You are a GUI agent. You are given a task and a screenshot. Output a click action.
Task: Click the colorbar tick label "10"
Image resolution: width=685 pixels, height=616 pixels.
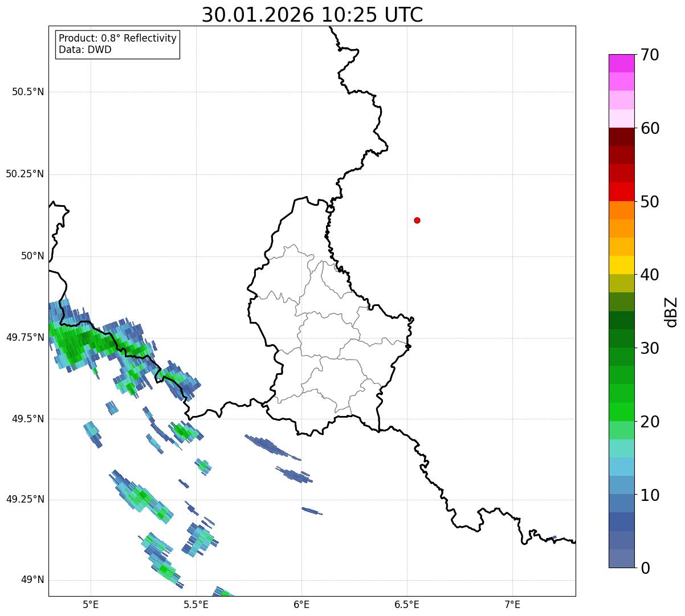(650, 495)
